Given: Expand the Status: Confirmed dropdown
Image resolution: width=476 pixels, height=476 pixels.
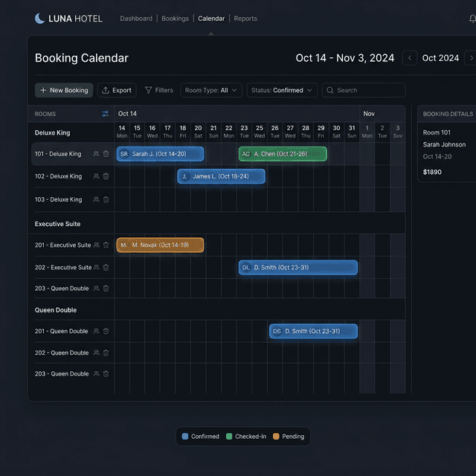Looking at the screenshot, I should point(282,90).
